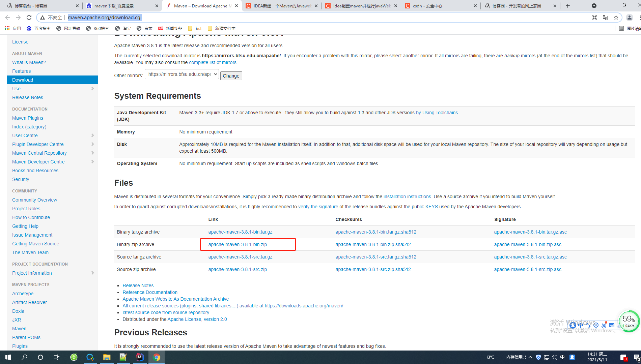Open the Maven Plugins sidebar link

pyautogui.click(x=28, y=118)
